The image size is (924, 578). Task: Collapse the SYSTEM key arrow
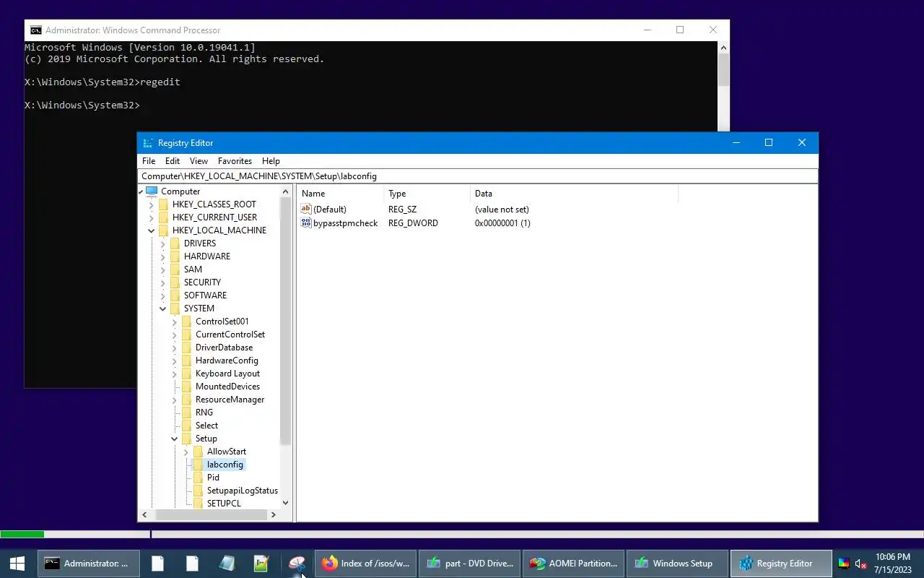coord(163,309)
